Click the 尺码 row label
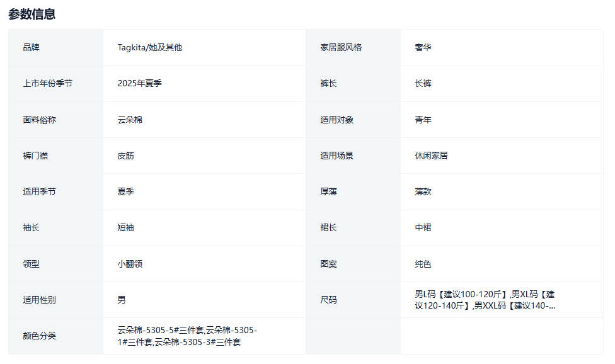This screenshot has width=615, height=364. [328, 300]
